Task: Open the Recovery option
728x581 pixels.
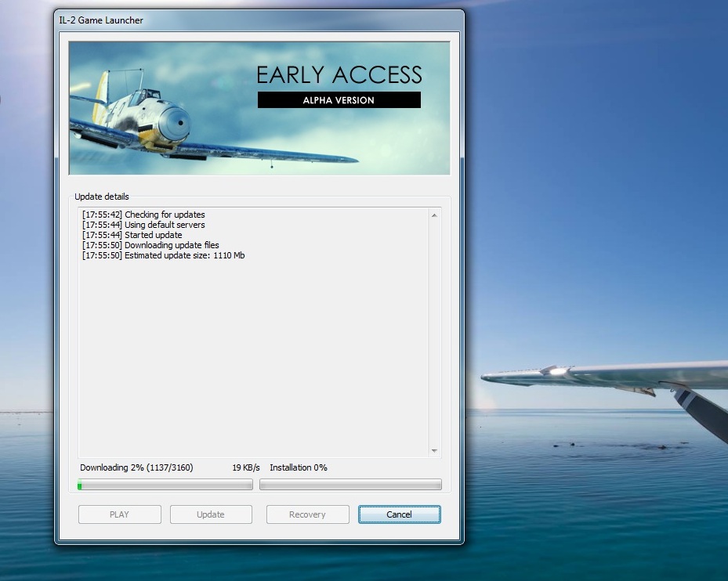Action: (x=307, y=514)
